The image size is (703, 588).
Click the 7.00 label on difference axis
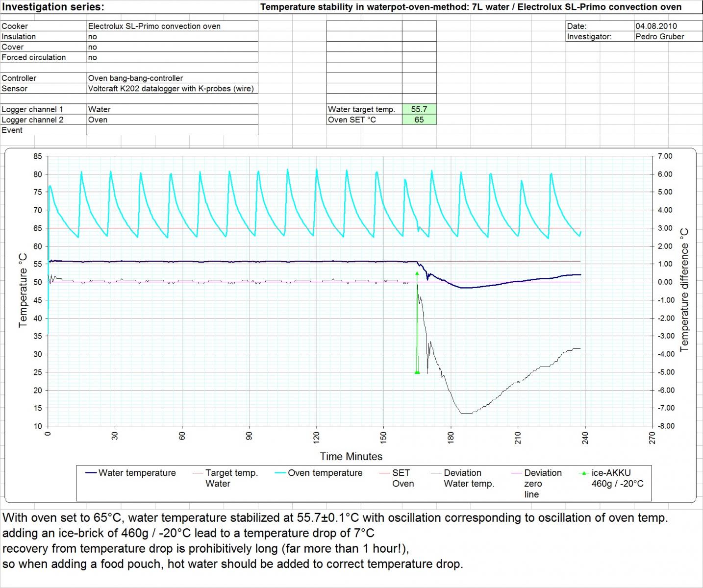[665, 156]
